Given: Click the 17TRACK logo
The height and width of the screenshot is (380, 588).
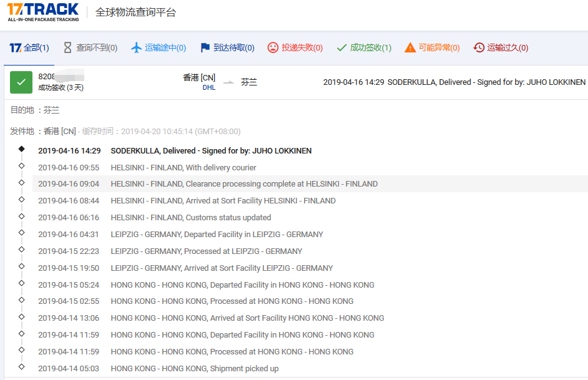Looking at the screenshot, I should [x=43, y=12].
